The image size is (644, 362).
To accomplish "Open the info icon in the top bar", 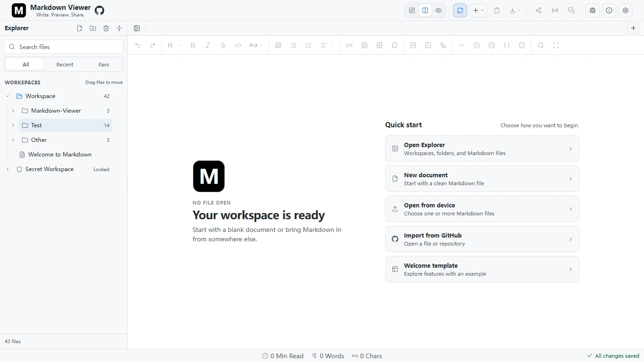I will click(x=609, y=10).
